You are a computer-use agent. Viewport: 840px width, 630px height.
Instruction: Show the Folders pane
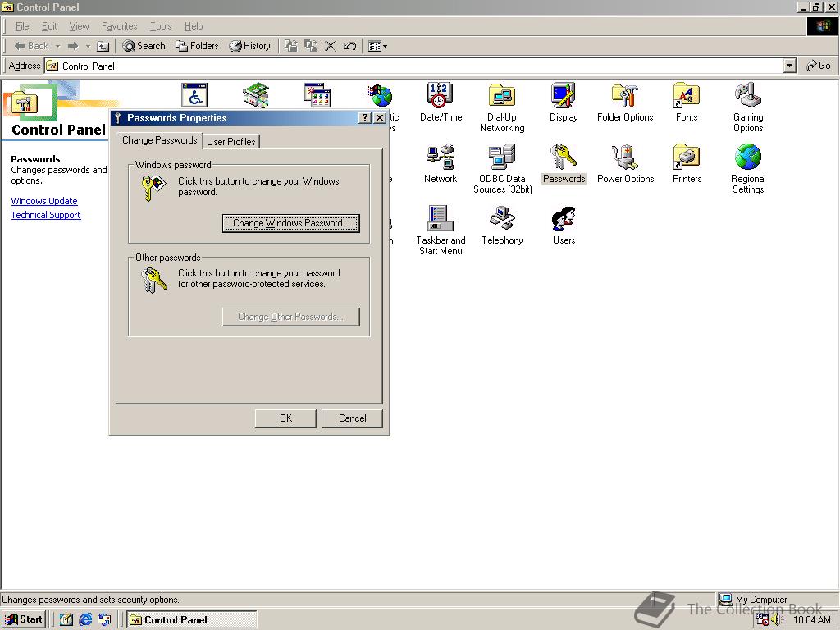(197, 46)
